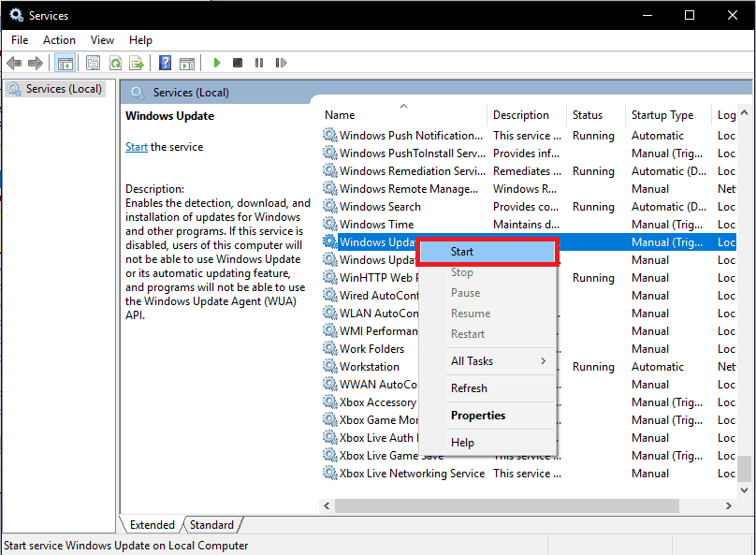
Task: Open the View menu
Action: click(x=102, y=40)
